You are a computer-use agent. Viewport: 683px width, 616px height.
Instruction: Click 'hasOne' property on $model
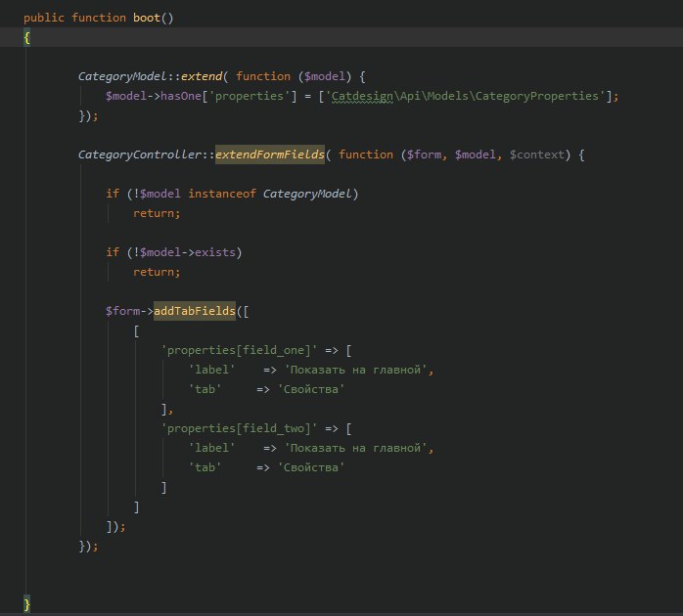point(181,96)
